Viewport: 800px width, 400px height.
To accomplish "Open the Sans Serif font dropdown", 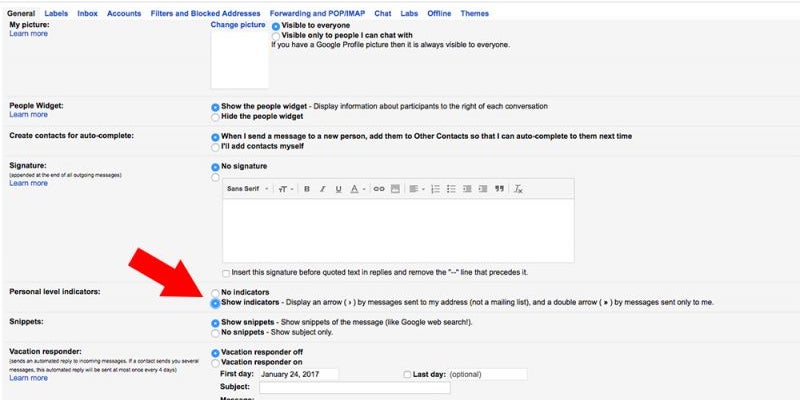I will [247, 189].
